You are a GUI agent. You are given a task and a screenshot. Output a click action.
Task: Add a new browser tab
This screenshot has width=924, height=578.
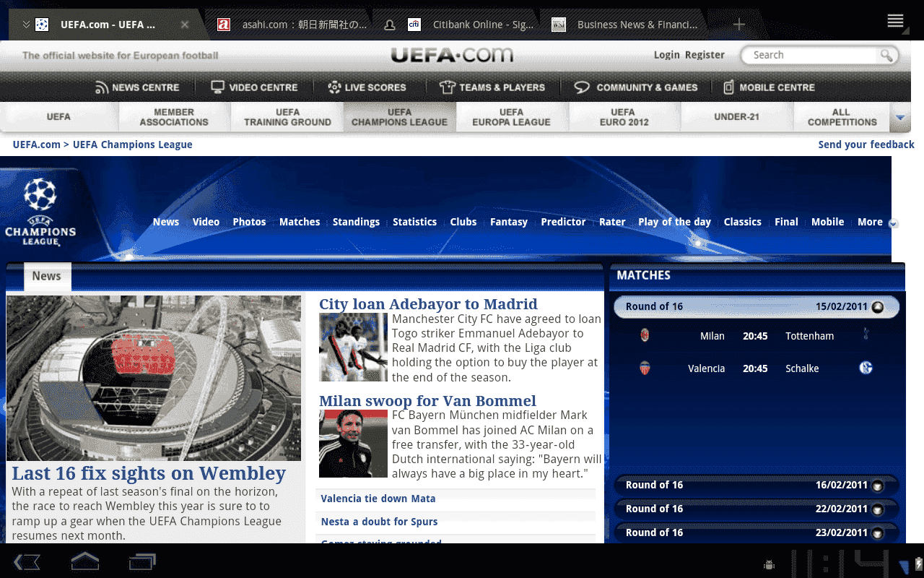(738, 25)
